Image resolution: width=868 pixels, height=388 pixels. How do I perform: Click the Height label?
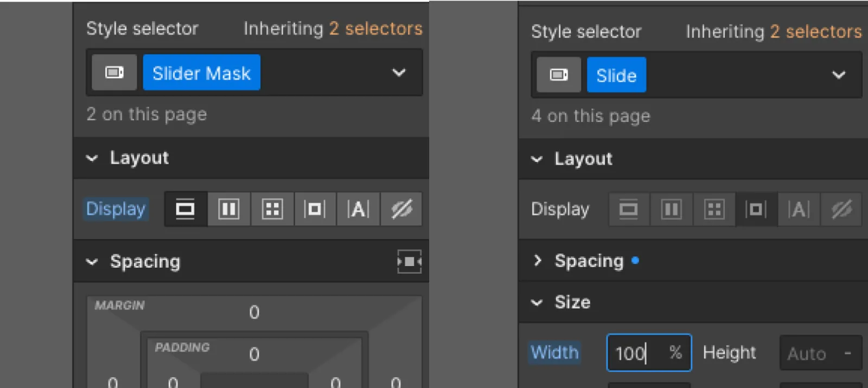[729, 353]
